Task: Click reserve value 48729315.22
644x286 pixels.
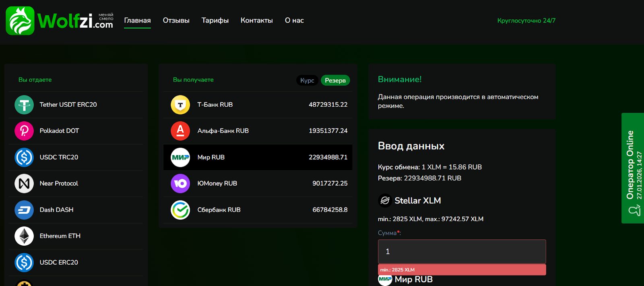Action: pos(328,105)
